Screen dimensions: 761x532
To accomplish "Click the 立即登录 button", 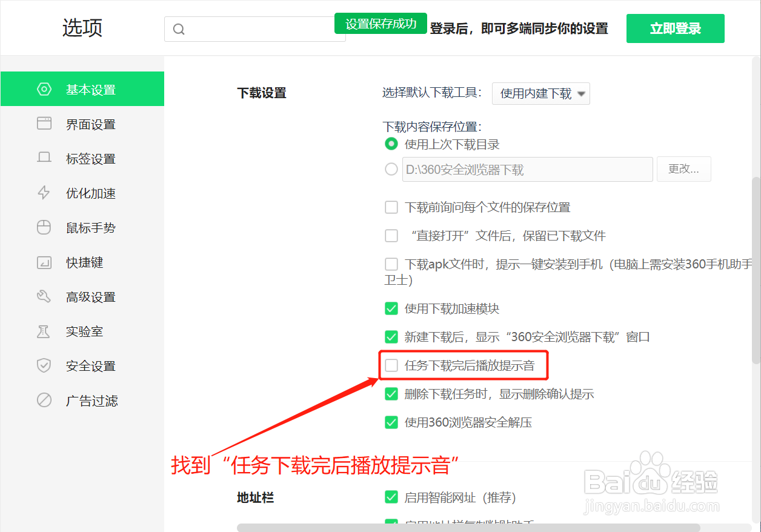I will pyautogui.click(x=676, y=28).
